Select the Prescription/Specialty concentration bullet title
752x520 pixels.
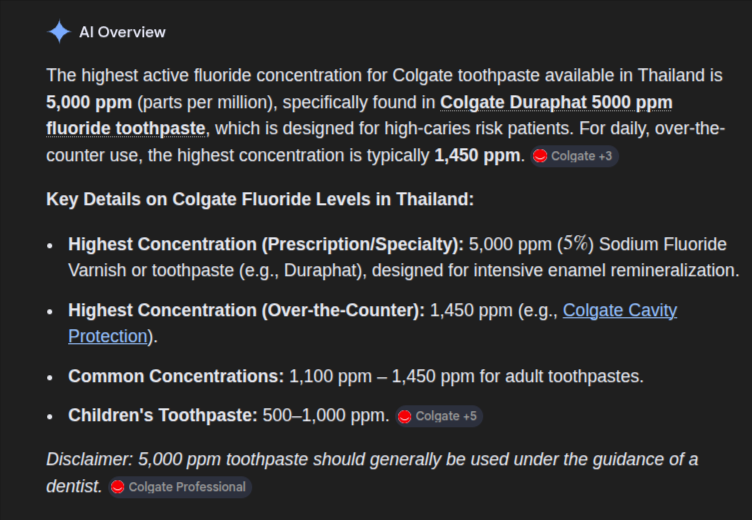(x=266, y=244)
